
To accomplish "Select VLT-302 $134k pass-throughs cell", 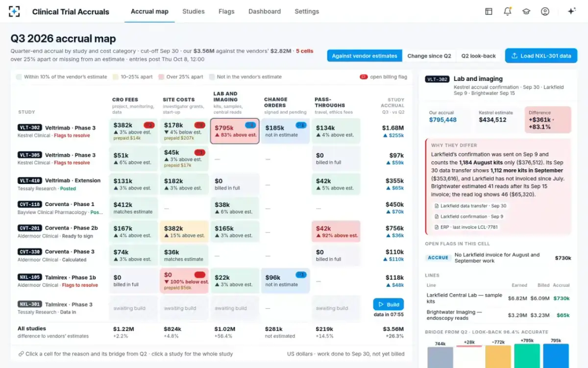I will [x=336, y=131].
